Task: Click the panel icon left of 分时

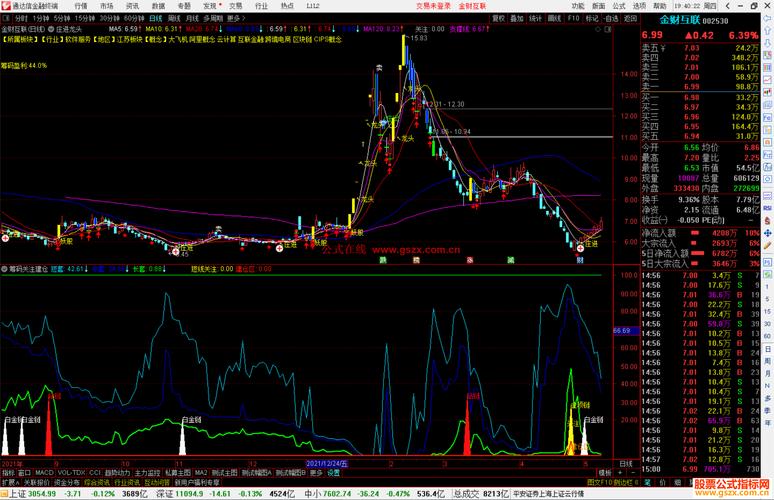Action: click(x=6, y=18)
